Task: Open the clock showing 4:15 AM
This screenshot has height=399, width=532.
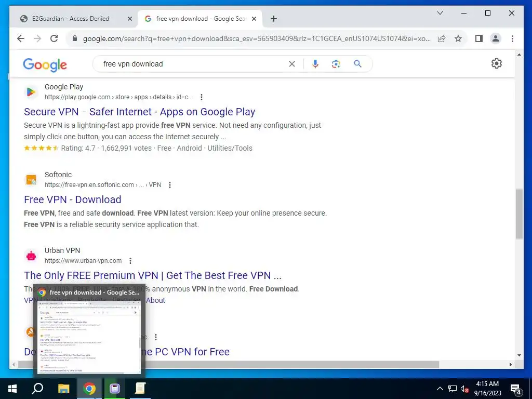Action: click(x=487, y=389)
